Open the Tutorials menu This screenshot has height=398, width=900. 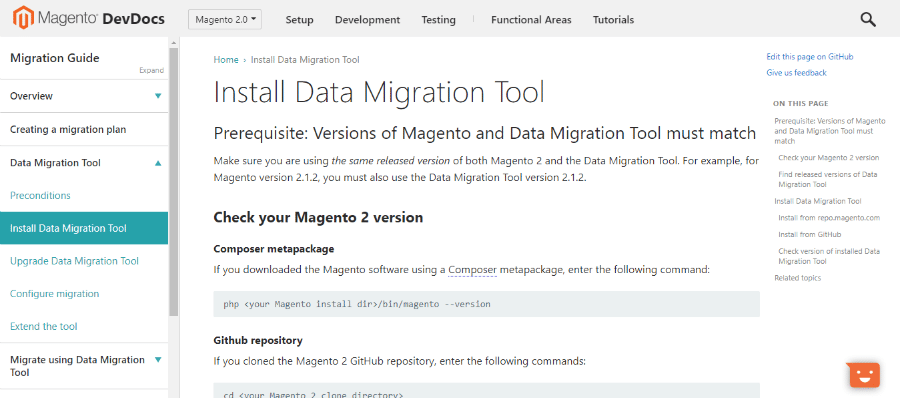coord(613,20)
